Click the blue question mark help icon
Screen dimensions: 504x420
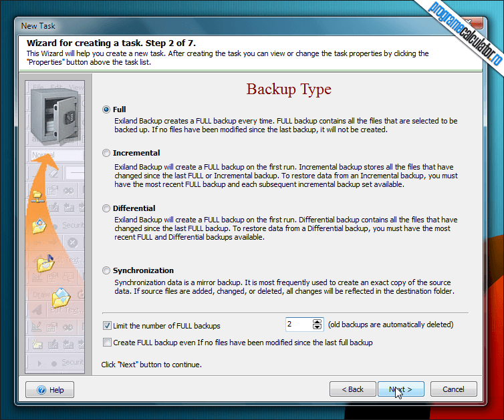point(41,390)
